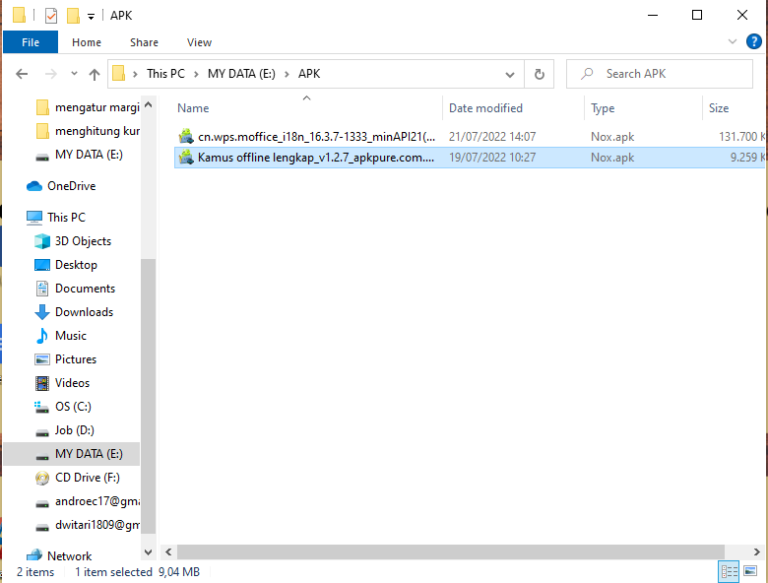Open Help with the question mark icon
The image size is (768, 583).
pyautogui.click(x=754, y=42)
